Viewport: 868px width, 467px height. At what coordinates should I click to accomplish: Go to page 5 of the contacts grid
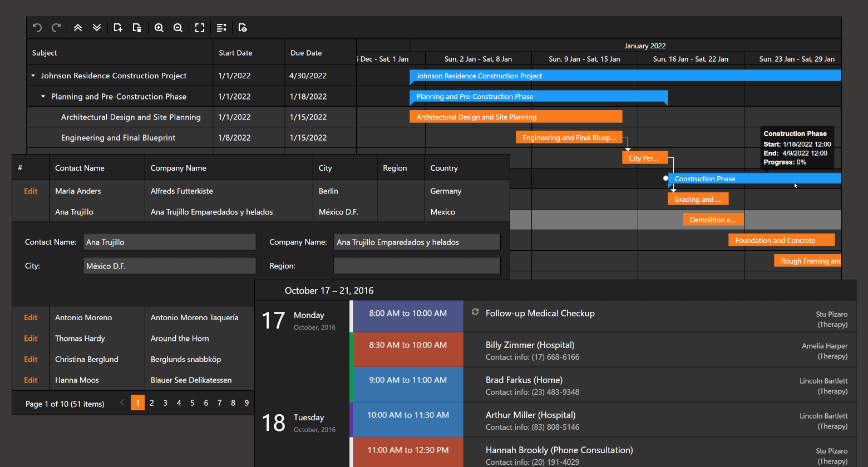pos(193,403)
